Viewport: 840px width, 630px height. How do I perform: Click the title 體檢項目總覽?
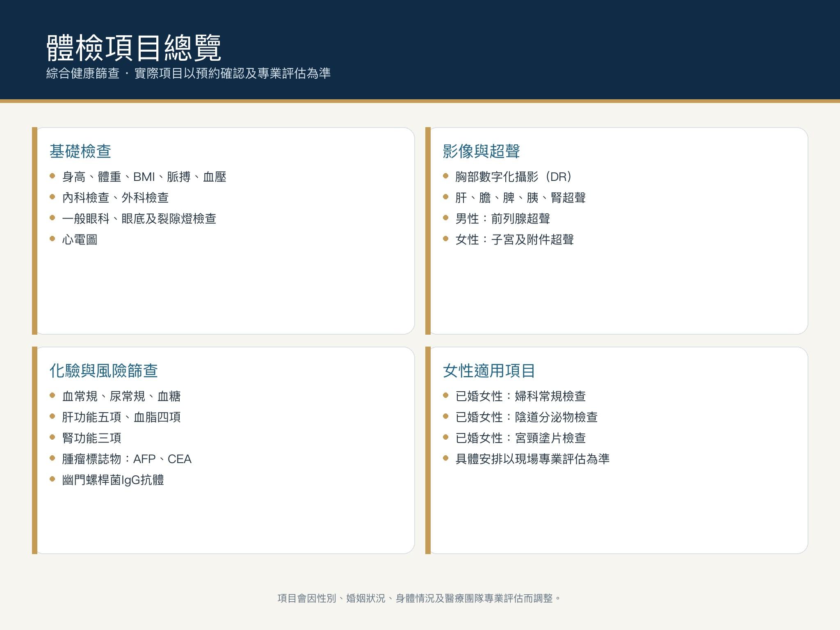[x=134, y=48]
